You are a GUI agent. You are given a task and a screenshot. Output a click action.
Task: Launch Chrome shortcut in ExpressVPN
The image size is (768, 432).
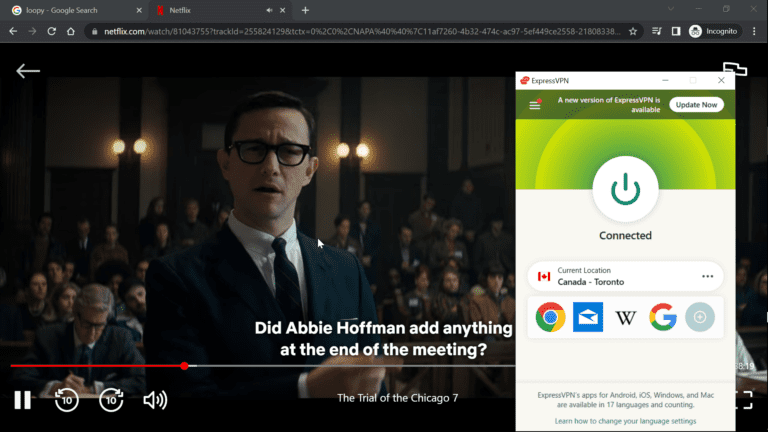pos(549,317)
